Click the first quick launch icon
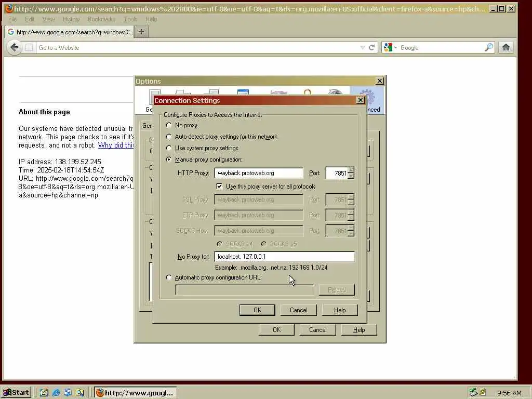 tap(44, 393)
